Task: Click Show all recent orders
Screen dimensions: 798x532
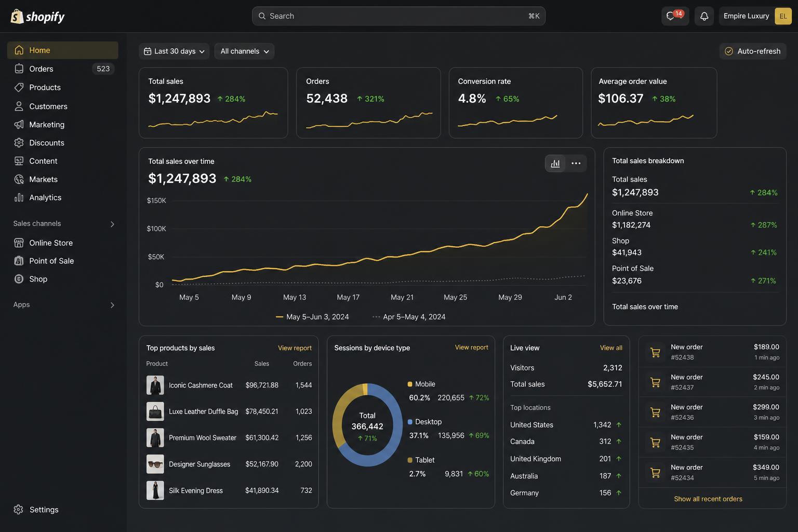Action: tap(708, 499)
